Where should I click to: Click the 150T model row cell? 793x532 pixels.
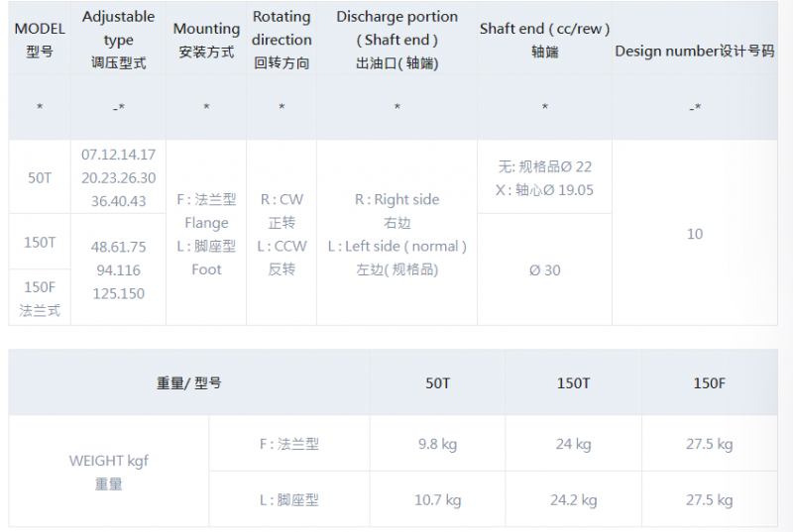click(x=40, y=242)
